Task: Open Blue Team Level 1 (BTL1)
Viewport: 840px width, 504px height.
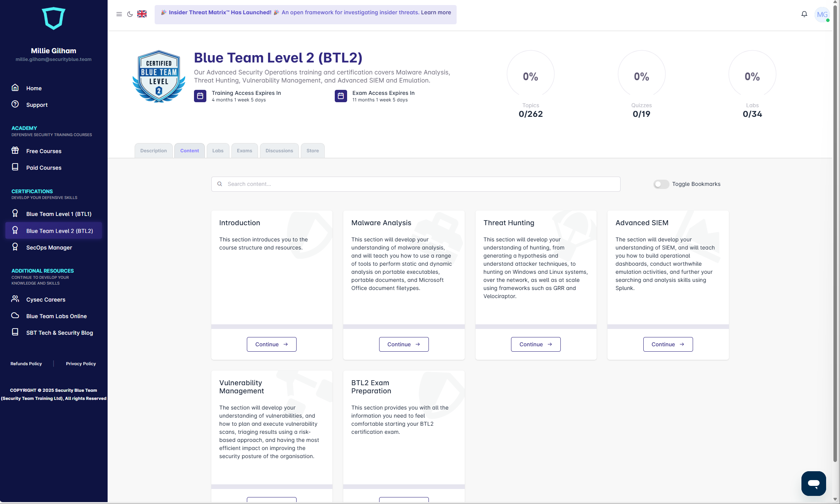Action: pyautogui.click(x=59, y=214)
